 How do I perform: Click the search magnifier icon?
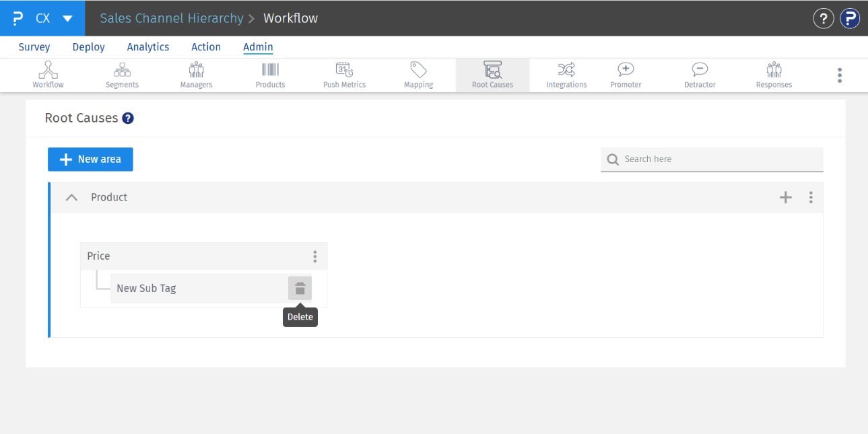[613, 159]
